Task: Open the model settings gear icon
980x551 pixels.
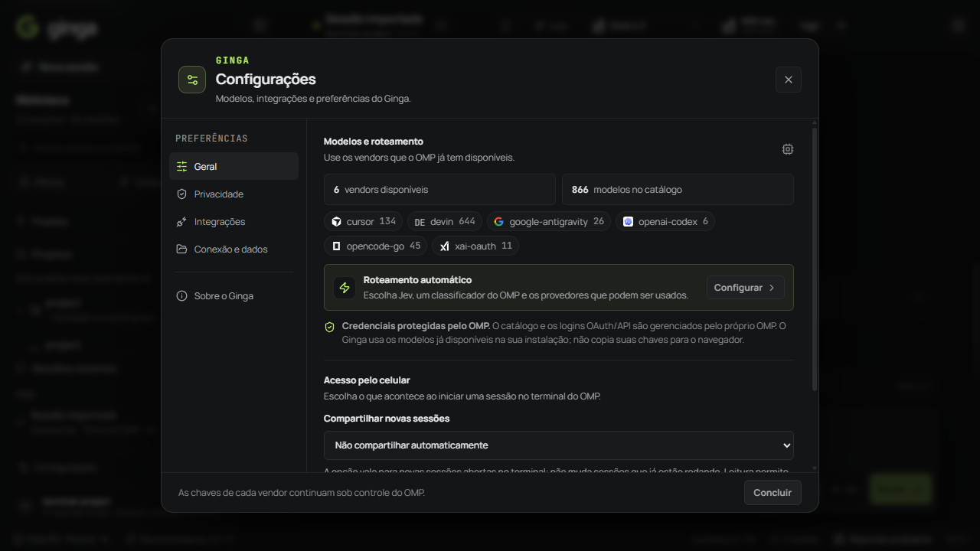Action: click(x=788, y=149)
